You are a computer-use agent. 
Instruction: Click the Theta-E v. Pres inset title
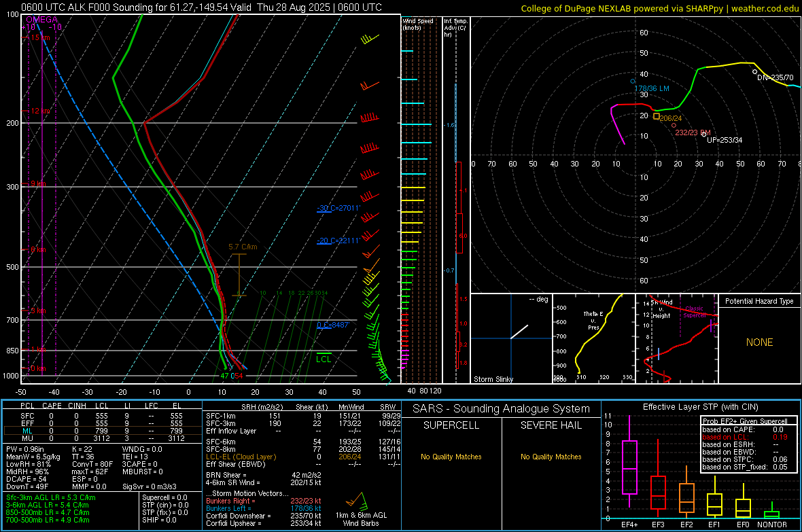point(593,320)
